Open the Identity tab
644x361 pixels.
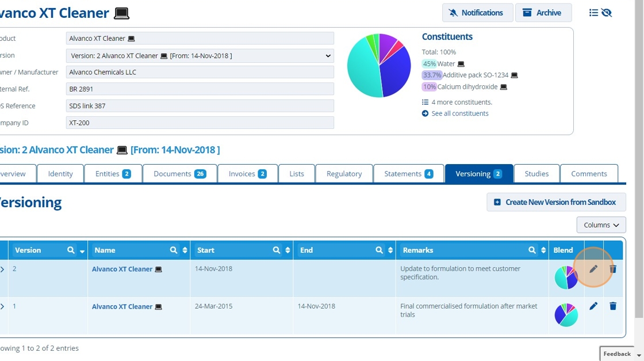coord(60,173)
